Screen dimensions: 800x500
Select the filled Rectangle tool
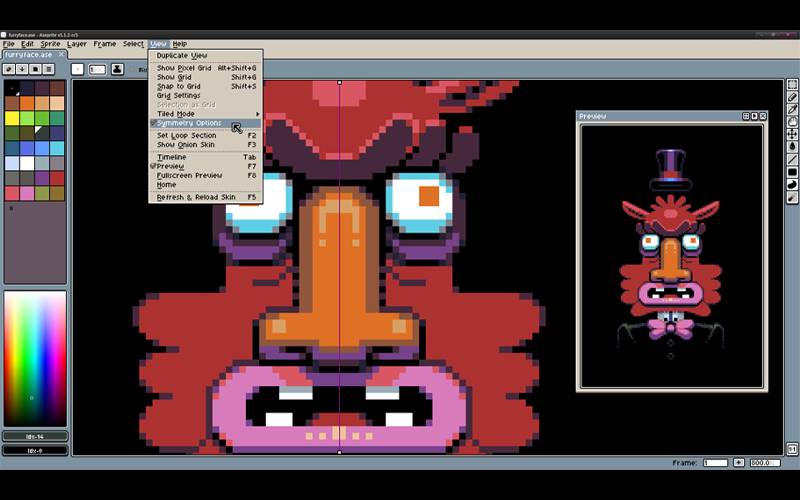click(x=792, y=172)
